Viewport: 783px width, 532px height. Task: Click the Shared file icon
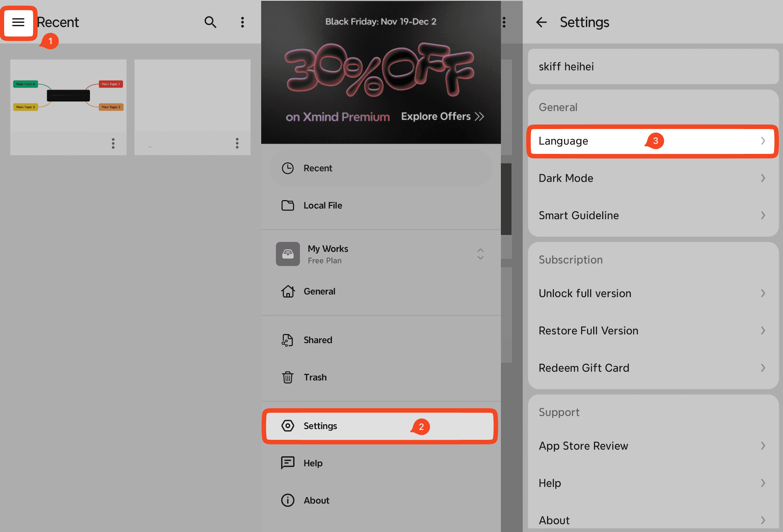tap(288, 340)
